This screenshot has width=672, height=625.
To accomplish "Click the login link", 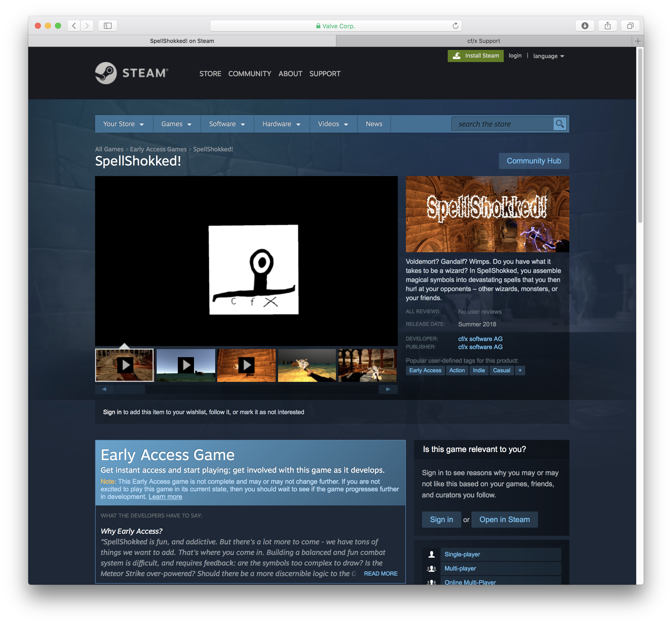I will click(515, 56).
